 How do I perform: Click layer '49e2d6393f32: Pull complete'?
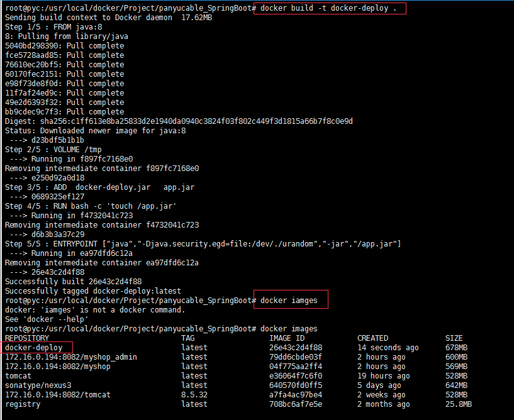pyautogui.click(x=65, y=102)
